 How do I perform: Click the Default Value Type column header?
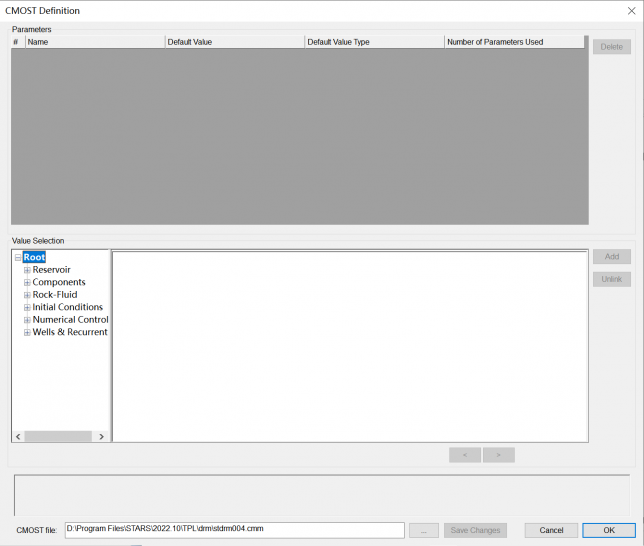374,43
